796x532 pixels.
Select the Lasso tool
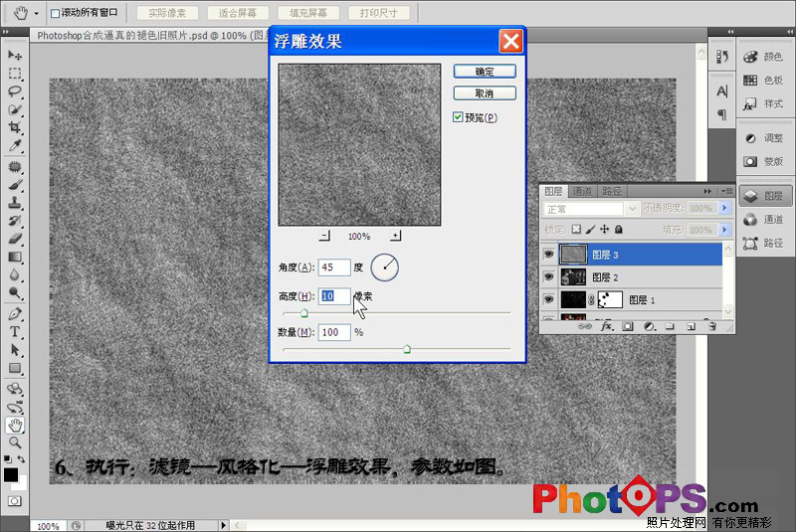(15, 91)
